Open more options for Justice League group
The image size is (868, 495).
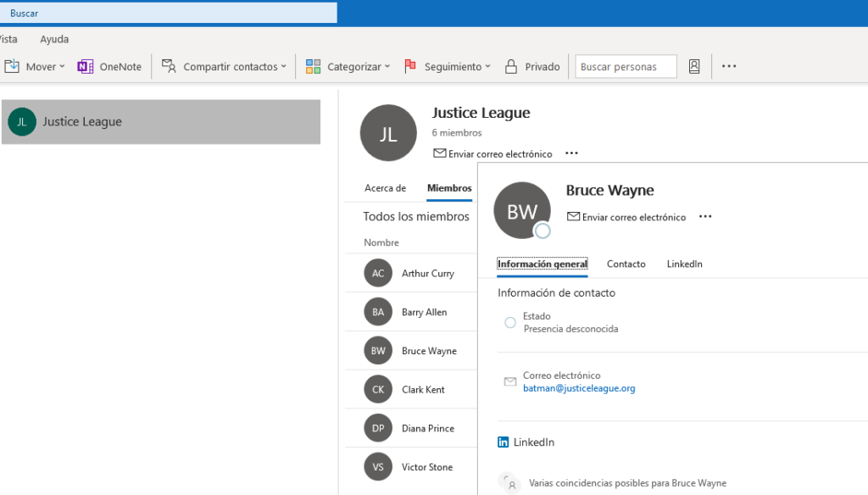click(571, 153)
